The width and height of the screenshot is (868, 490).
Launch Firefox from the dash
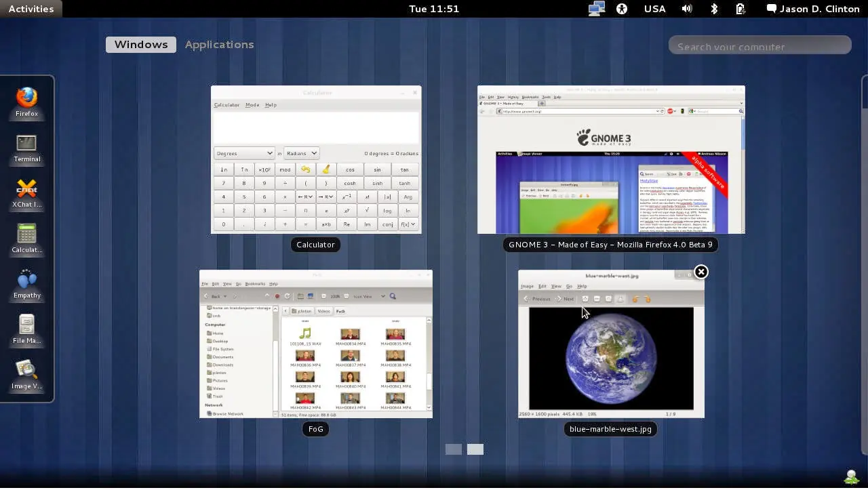(26, 102)
